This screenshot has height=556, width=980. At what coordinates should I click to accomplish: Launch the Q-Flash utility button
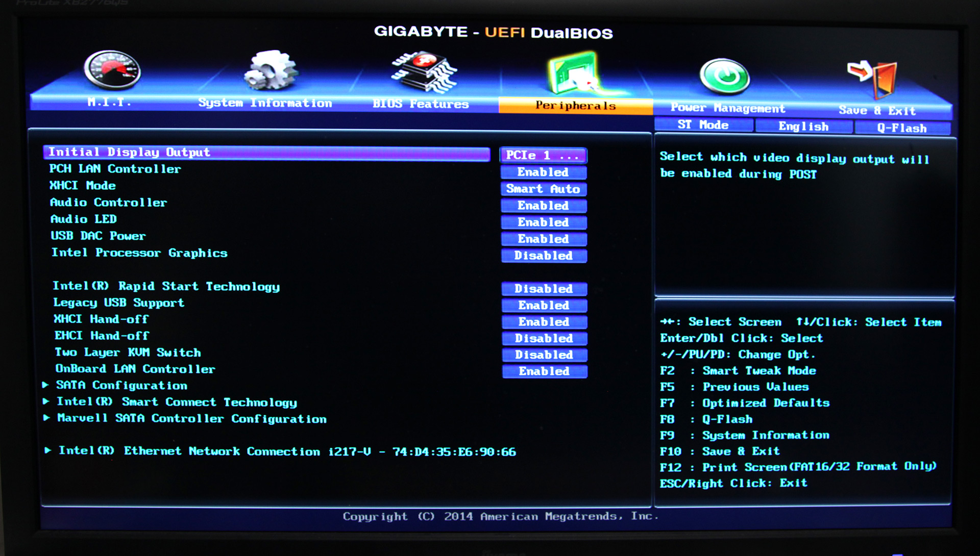coord(902,128)
